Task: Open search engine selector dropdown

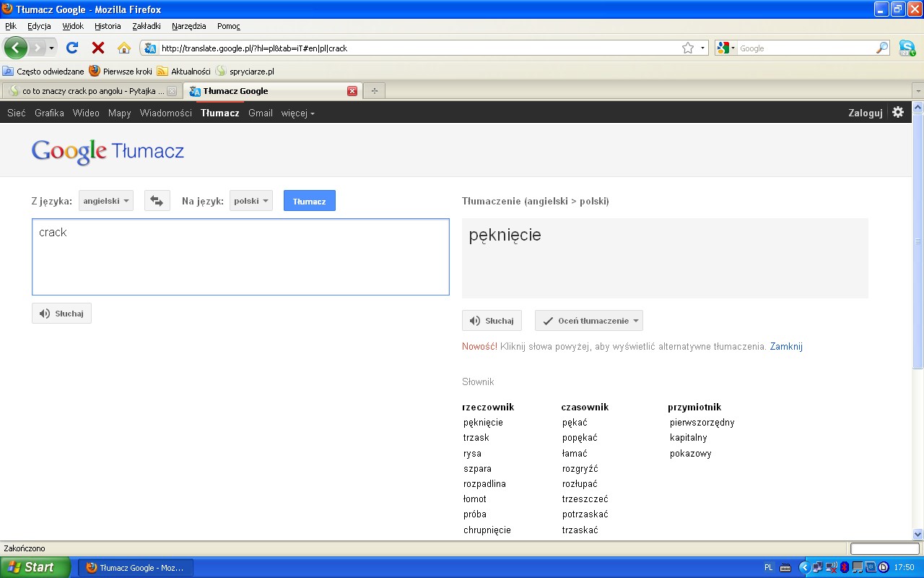Action: point(726,48)
